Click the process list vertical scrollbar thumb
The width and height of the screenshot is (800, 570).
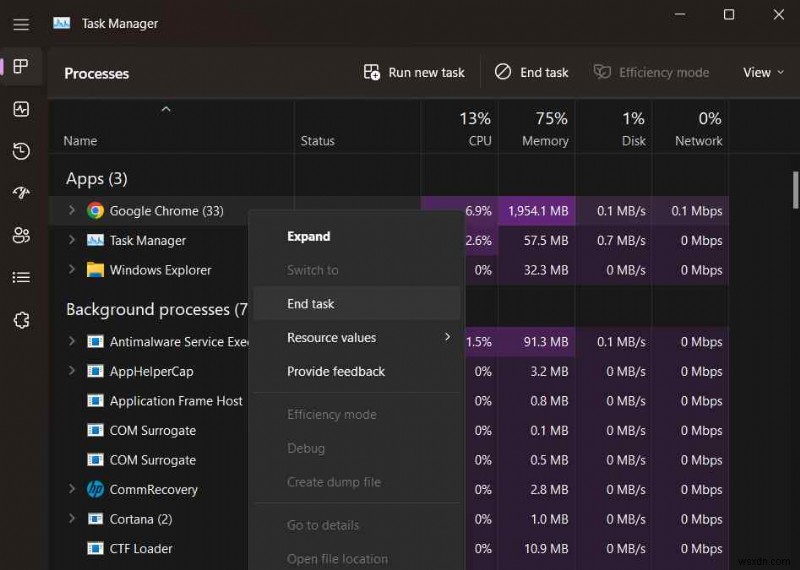pos(795,190)
